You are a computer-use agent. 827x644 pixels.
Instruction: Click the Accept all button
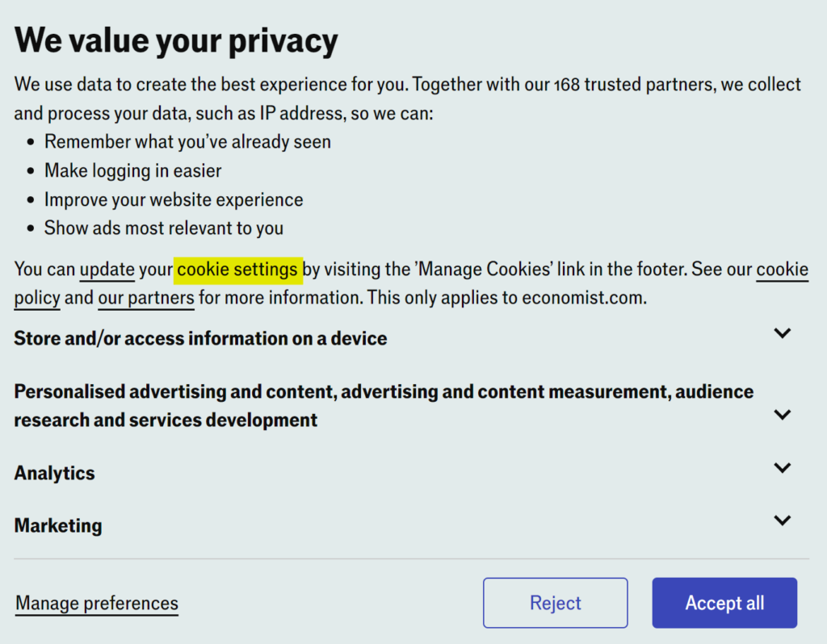click(x=724, y=603)
